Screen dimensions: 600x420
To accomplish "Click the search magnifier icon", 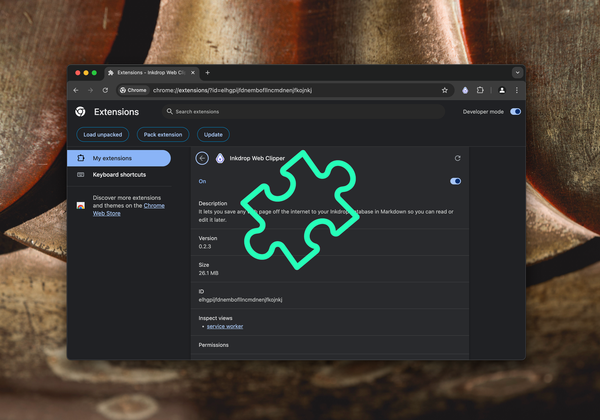I will pyautogui.click(x=170, y=111).
